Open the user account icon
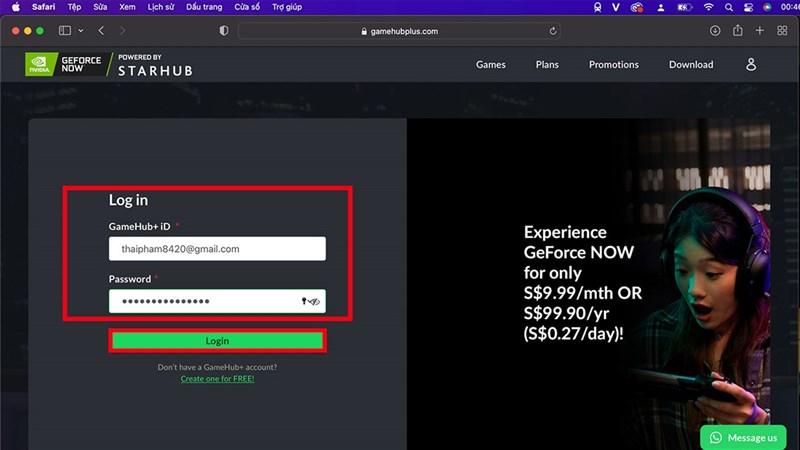800x450 pixels. point(751,64)
